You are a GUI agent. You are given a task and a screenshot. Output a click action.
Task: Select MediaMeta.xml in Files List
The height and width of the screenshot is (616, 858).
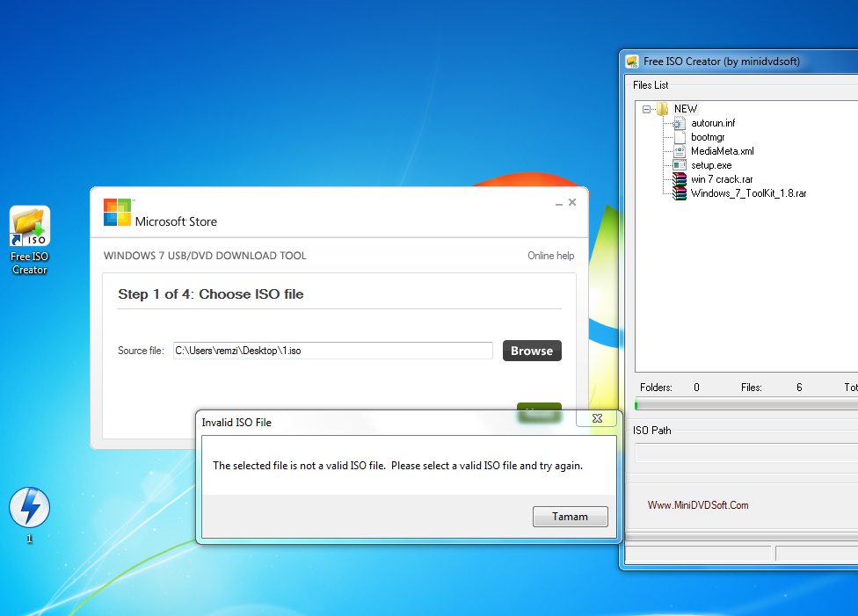pyautogui.click(x=723, y=151)
